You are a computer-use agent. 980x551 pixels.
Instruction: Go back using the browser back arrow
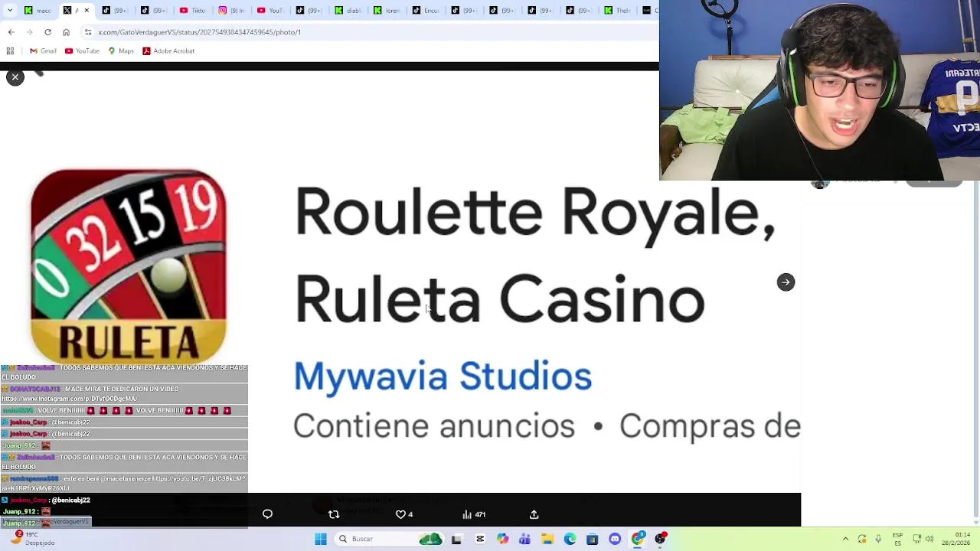click(11, 32)
